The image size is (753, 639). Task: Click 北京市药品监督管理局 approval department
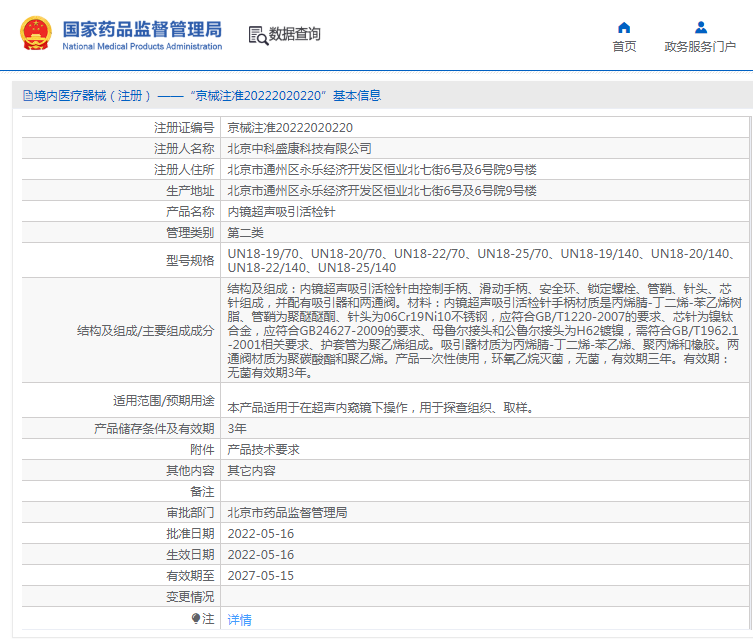[287, 513]
